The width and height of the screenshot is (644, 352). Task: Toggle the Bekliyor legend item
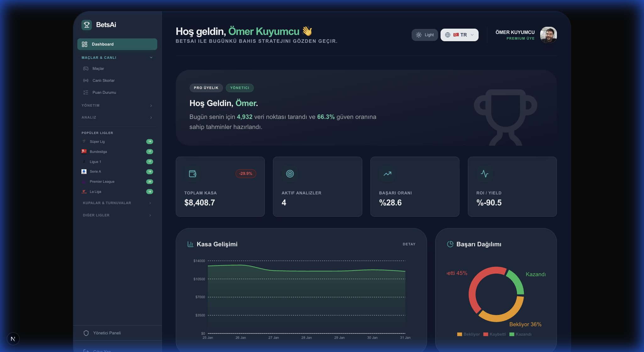coord(469,334)
